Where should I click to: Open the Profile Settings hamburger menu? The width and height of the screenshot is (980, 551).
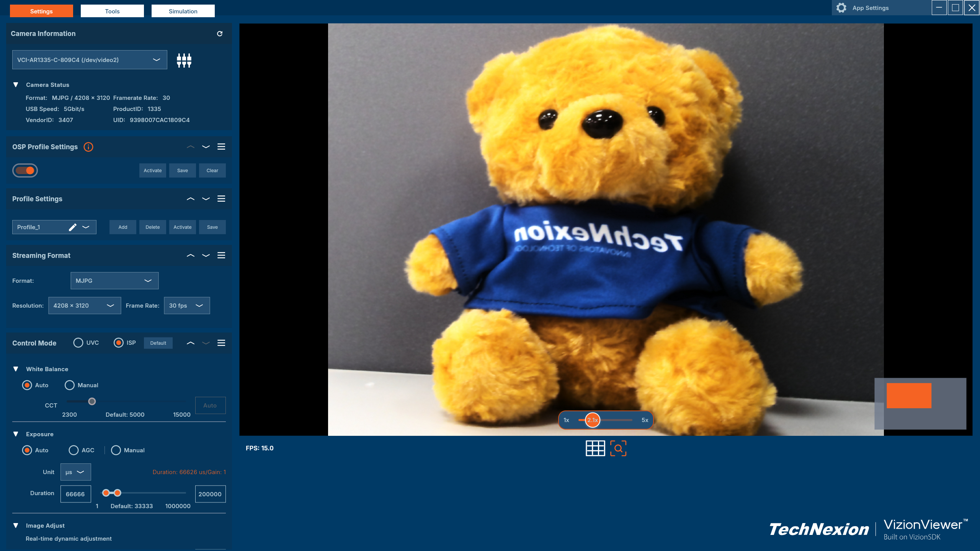(221, 199)
